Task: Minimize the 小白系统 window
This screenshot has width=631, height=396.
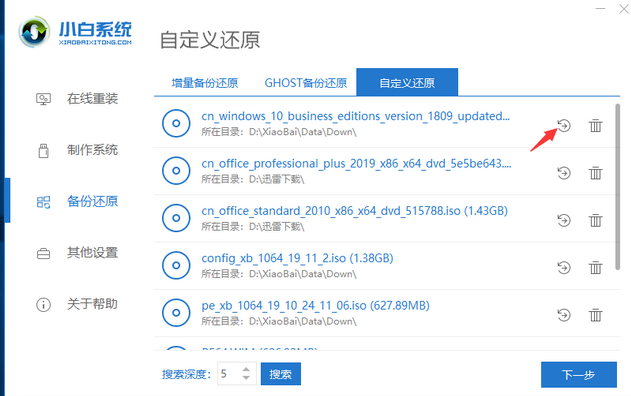Action: [x=600, y=8]
